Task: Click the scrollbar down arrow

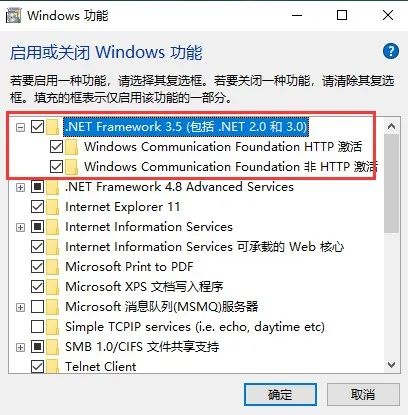Action: (391, 365)
